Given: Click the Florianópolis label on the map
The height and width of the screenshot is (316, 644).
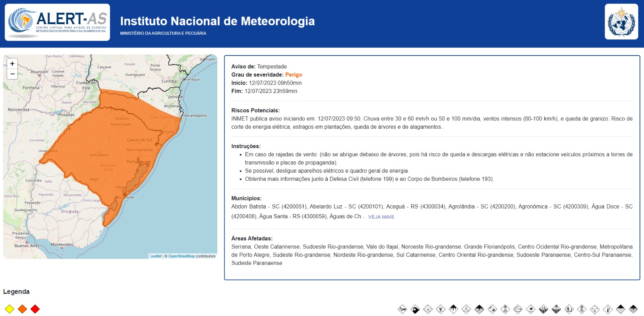Looking at the screenshot, I should [x=194, y=116].
